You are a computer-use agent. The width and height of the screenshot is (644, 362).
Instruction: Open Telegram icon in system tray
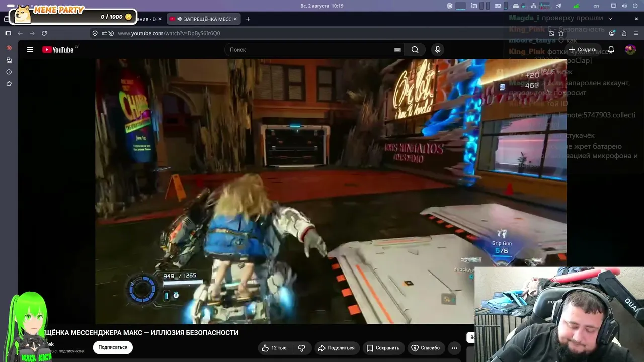point(558,6)
